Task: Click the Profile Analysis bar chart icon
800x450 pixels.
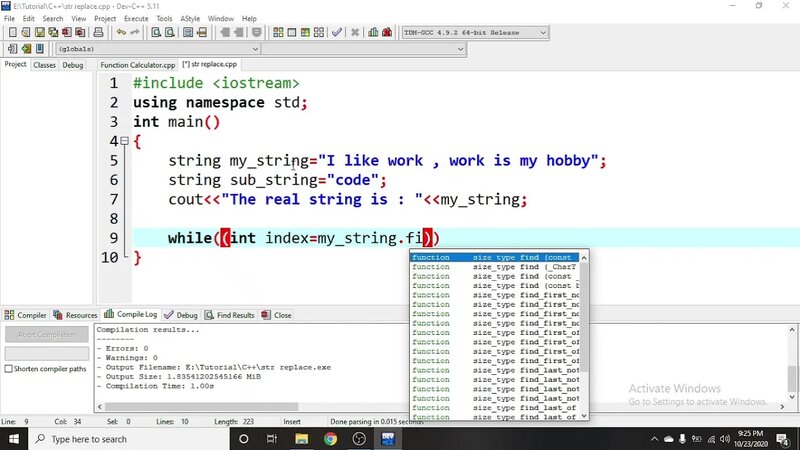Action: point(373,33)
